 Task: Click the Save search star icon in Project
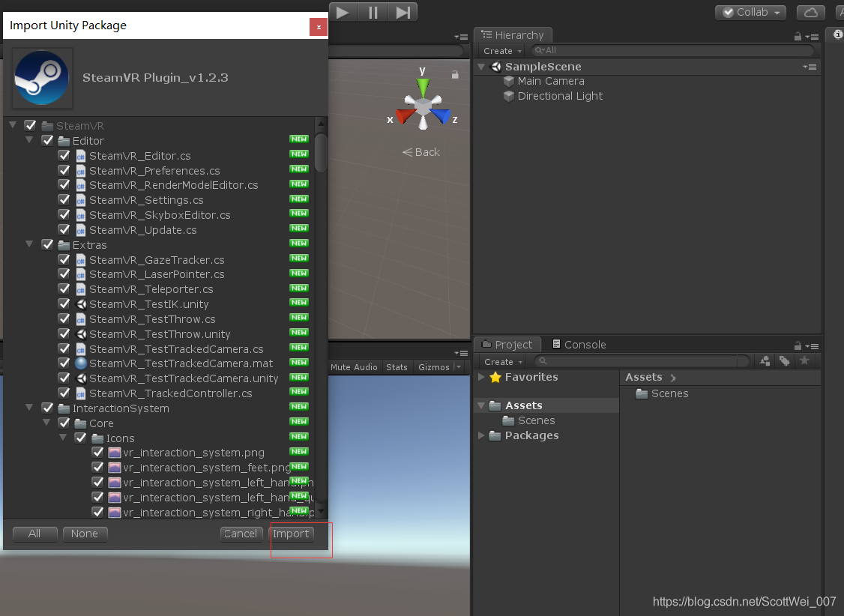(804, 360)
